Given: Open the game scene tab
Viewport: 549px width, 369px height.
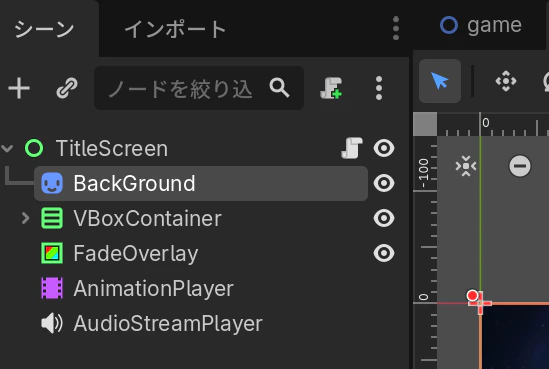Looking at the screenshot, I should coord(481,25).
